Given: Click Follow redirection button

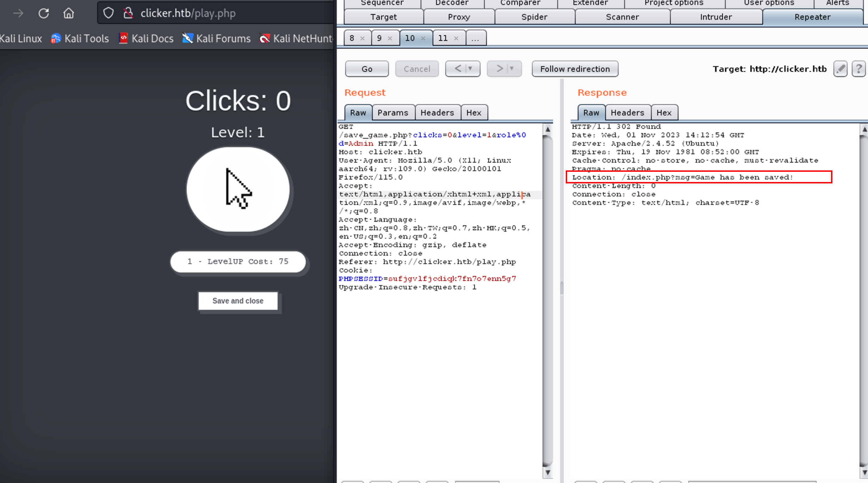Looking at the screenshot, I should pyautogui.click(x=575, y=69).
